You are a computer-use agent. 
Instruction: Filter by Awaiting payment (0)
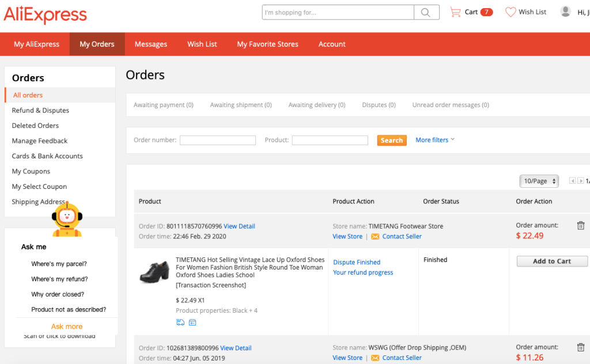[x=163, y=105]
